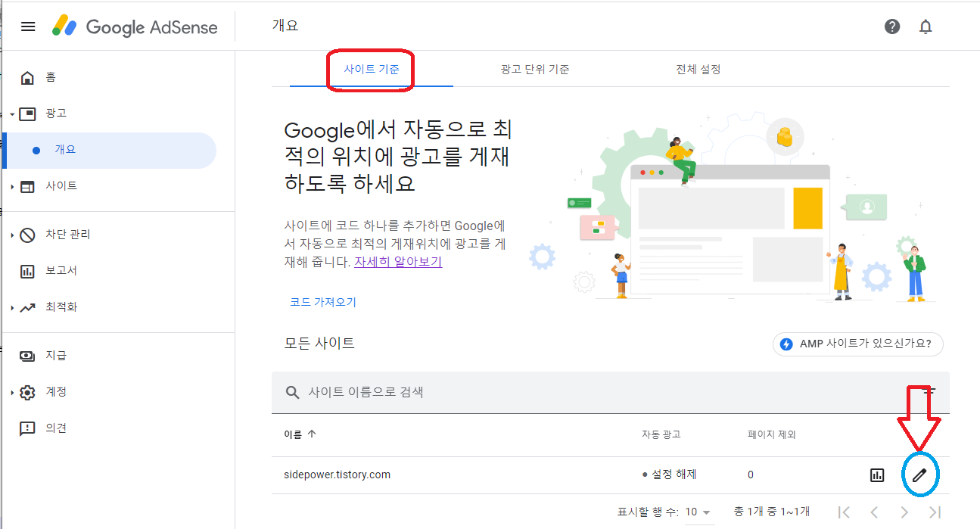Image resolution: width=980 pixels, height=529 pixels.
Task: Open 계정 sidebar section
Action: pos(55,392)
